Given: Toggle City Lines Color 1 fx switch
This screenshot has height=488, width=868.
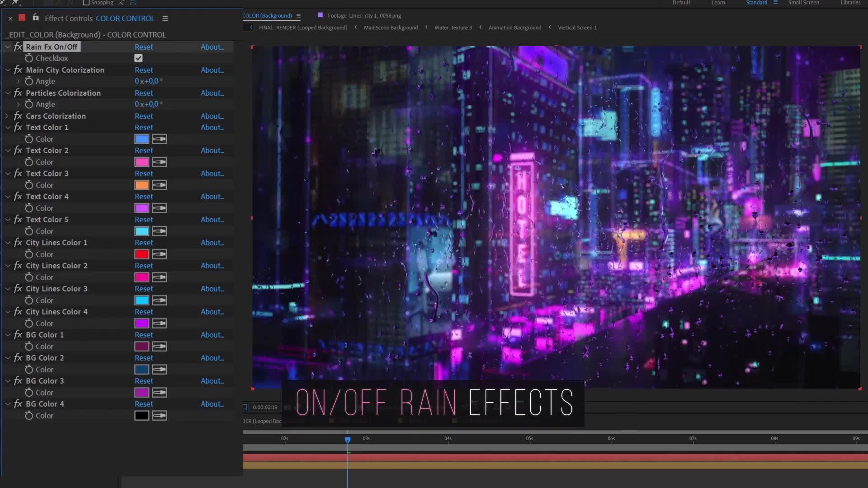Looking at the screenshot, I should pyautogui.click(x=18, y=243).
